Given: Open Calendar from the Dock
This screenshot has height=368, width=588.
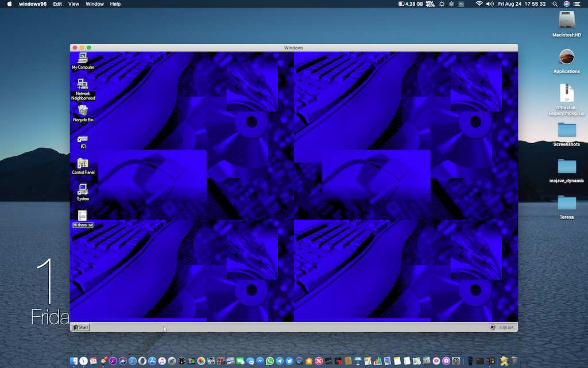Looking at the screenshot, I should [x=94, y=361].
